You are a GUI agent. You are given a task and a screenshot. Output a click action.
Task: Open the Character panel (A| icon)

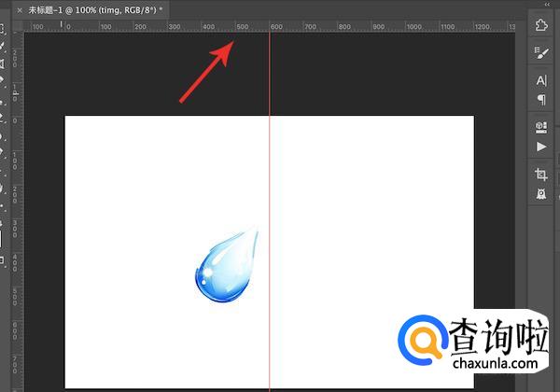pos(541,81)
